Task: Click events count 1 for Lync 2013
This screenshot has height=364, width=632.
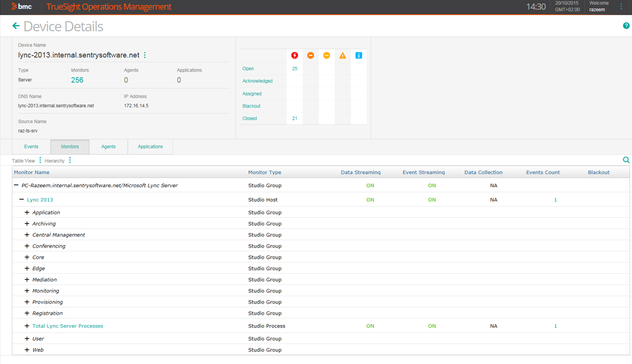Action: (x=555, y=200)
